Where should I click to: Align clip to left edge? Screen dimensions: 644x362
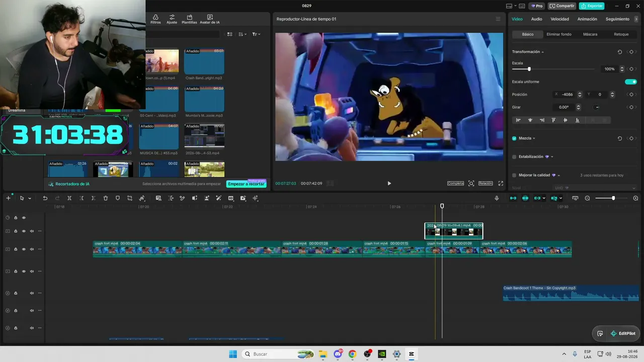[x=518, y=120]
